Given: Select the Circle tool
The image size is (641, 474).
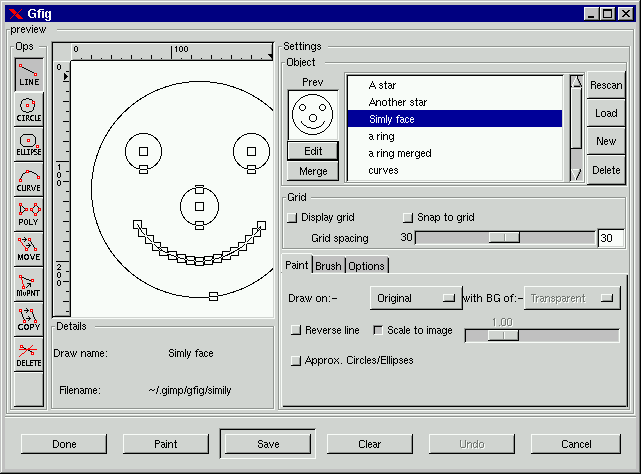Looking at the screenshot, I should [x=29, y=109].
